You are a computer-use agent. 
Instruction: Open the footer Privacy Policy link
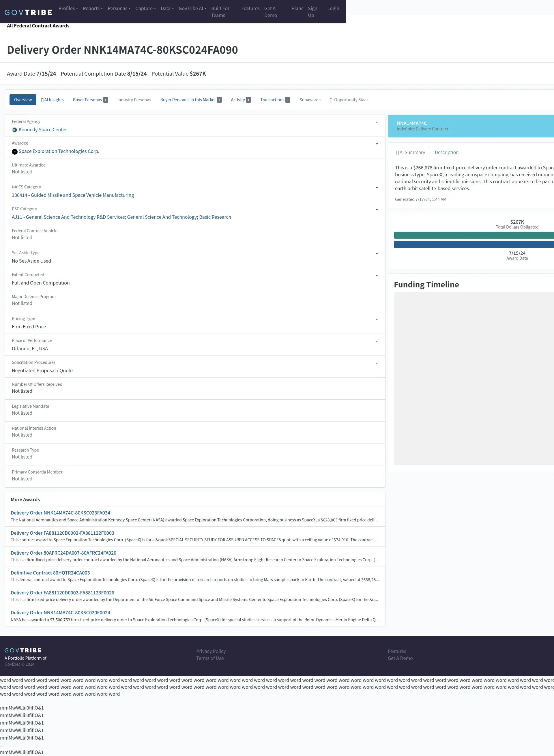211,651
